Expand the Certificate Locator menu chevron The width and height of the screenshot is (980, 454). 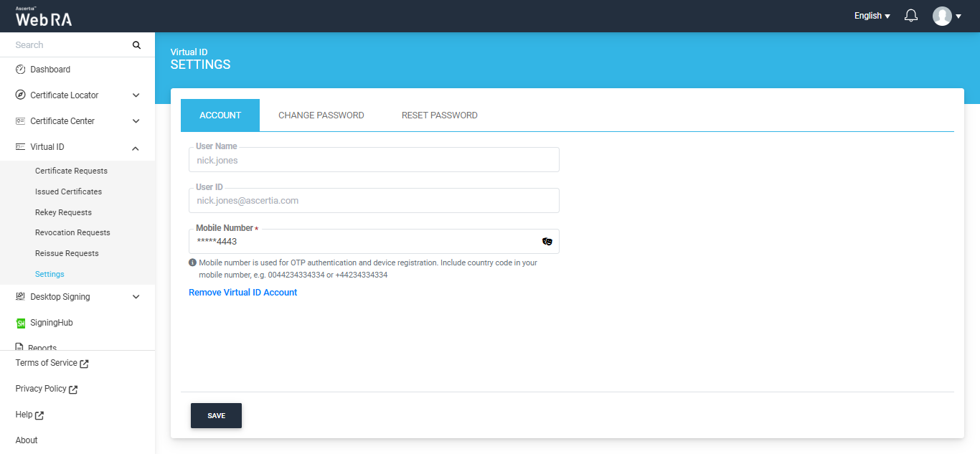(x=136, y=95)
